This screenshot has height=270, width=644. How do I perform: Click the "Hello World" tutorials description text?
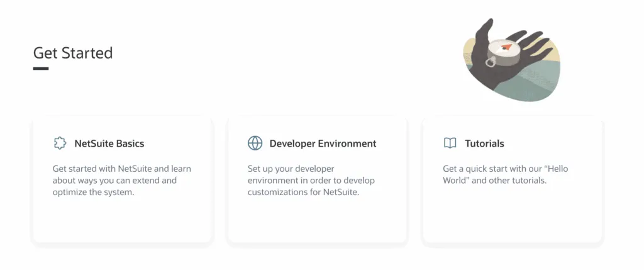pyautogui.click(x=505, y=175)
